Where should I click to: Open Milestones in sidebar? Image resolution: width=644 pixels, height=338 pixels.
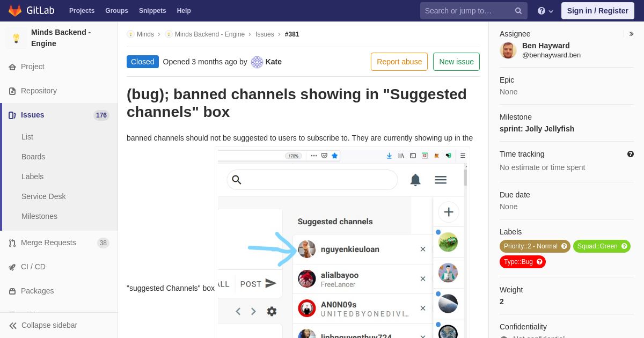(39, 216)
